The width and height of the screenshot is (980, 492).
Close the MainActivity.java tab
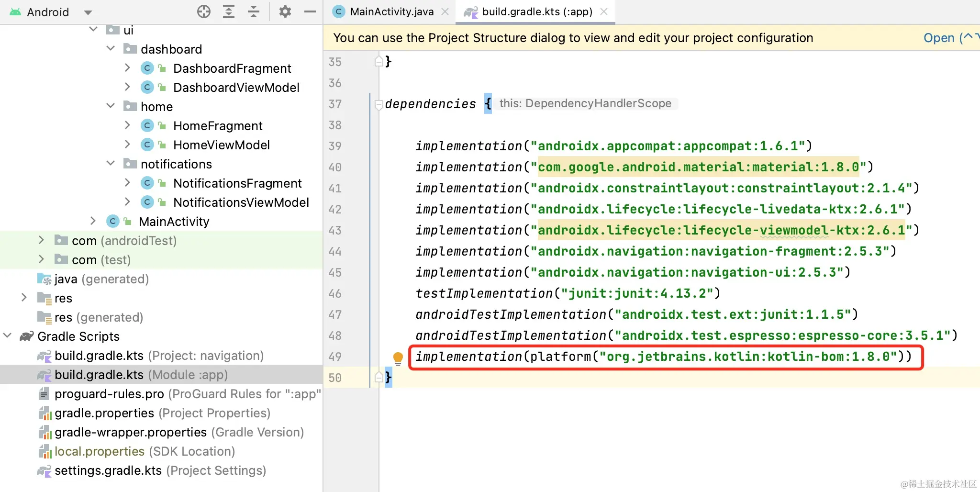pos(445,11)
